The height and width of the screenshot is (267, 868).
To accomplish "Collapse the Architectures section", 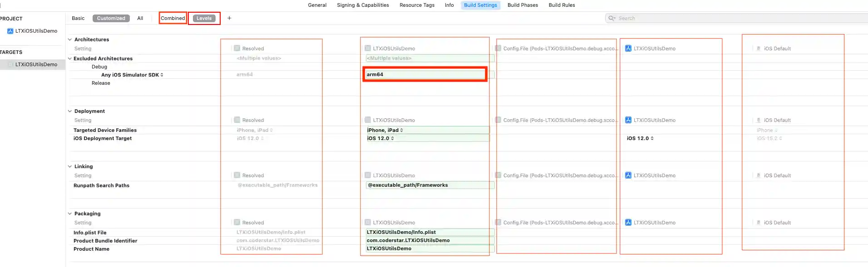I will [70, 39].
